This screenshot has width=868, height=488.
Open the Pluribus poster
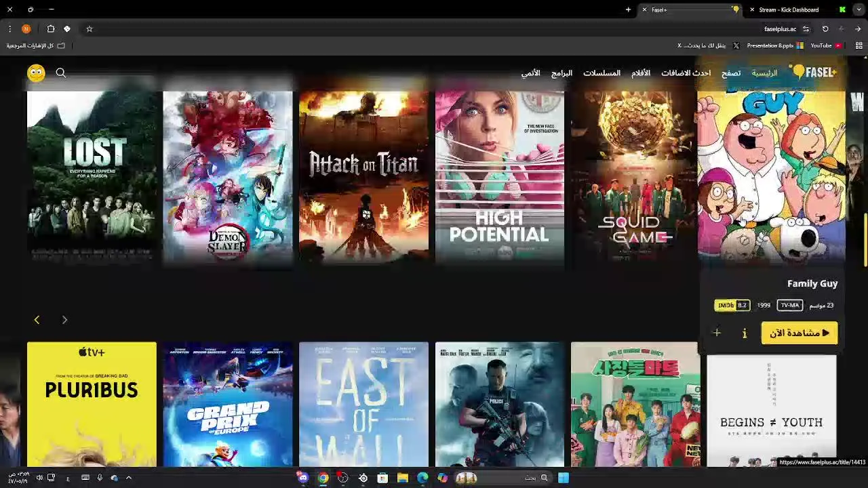click(x=92, y=404)
